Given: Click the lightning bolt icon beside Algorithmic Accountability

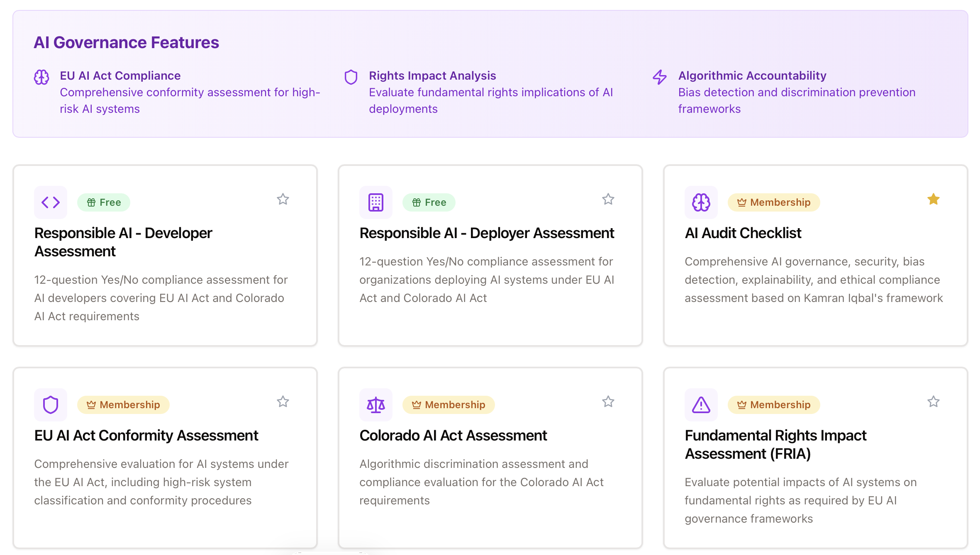Looking at the screenshot, I should pos(660,77).
